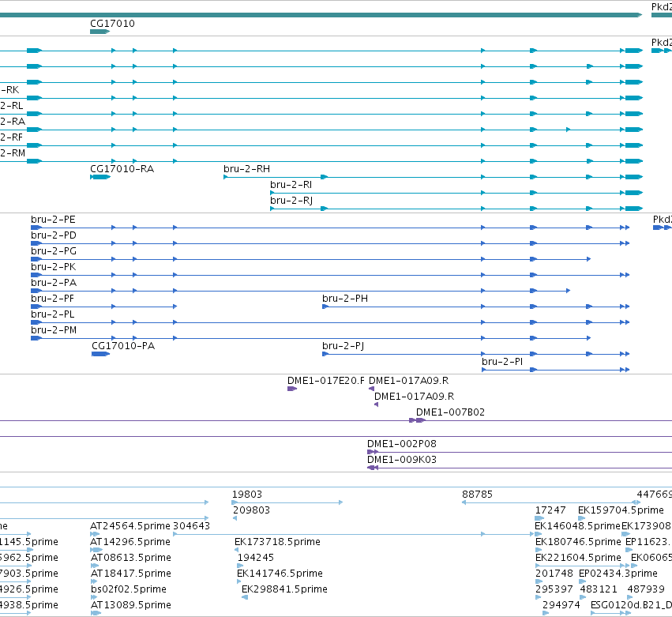Click AT13089.5prime EST label
672x617 pixels.
pyautogui.click(x=131, y=605)
